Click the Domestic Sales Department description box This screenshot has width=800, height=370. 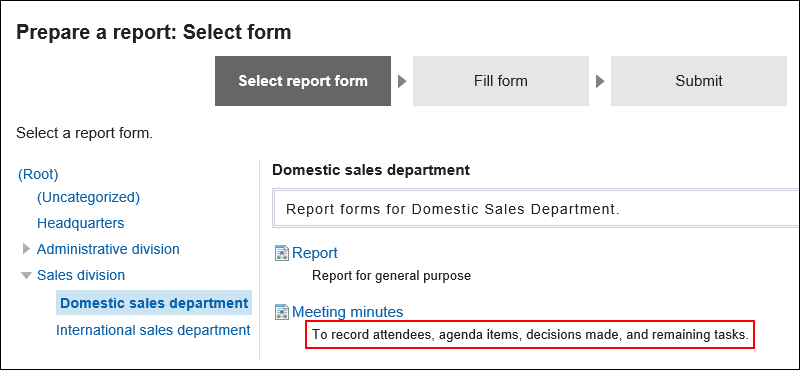[536, 209]
